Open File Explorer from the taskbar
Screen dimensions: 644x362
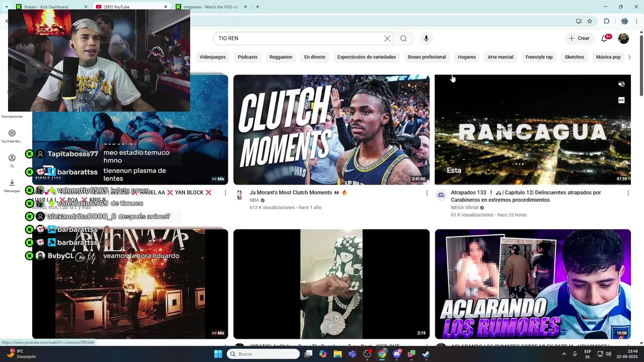pyautogui.click(x=338, y=354)
